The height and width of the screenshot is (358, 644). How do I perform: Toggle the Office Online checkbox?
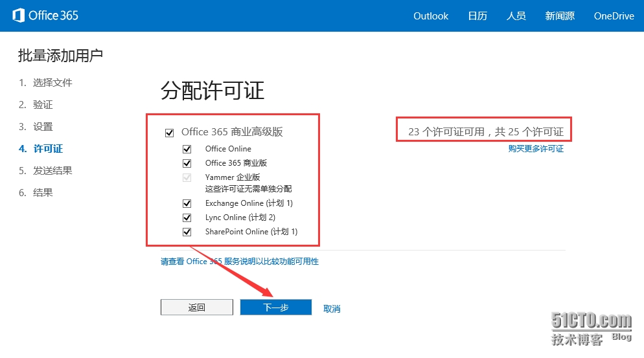click(x=187, y=149)
